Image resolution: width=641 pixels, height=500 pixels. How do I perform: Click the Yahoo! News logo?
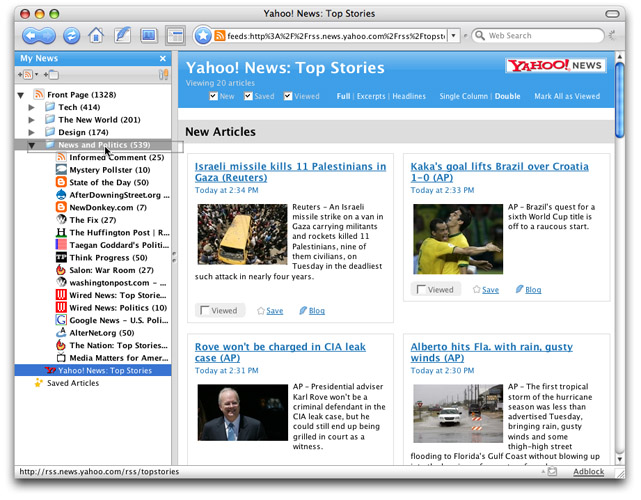[x=556, y=67]
